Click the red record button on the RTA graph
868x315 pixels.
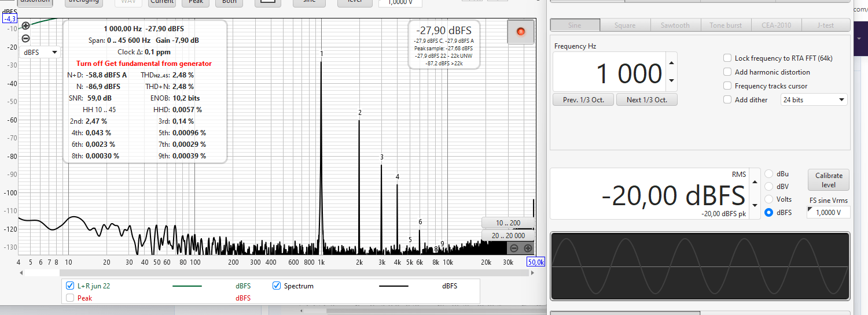tap(520, 31)
